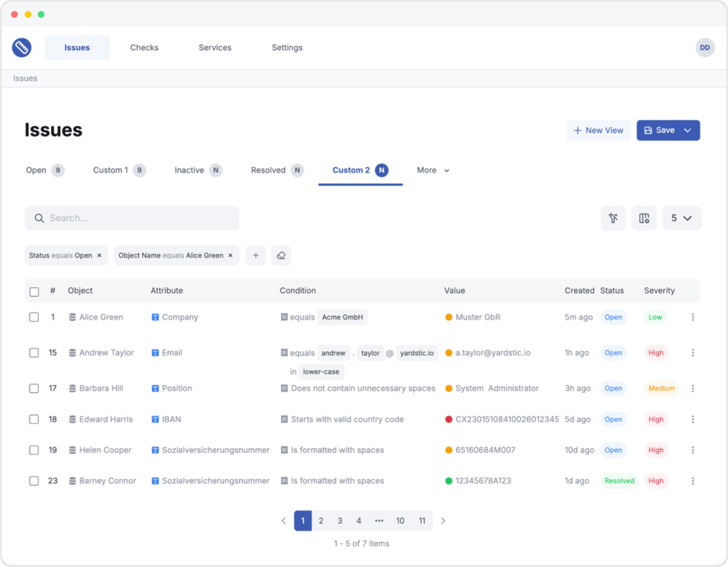Click the New View button

(598, 131)
